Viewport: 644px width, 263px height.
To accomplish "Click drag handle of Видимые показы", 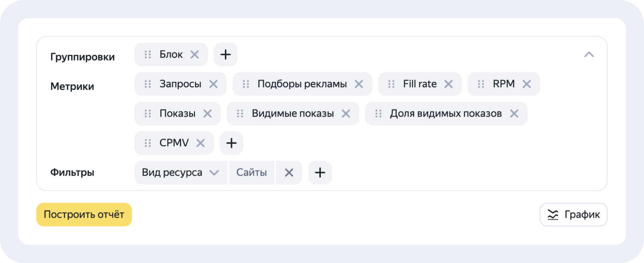I will tap(240, 114).
